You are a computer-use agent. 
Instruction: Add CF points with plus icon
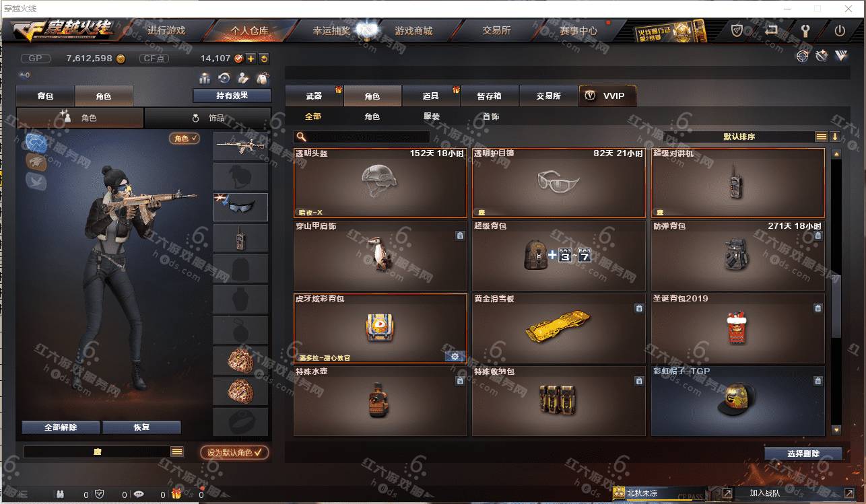coord(251,59)
